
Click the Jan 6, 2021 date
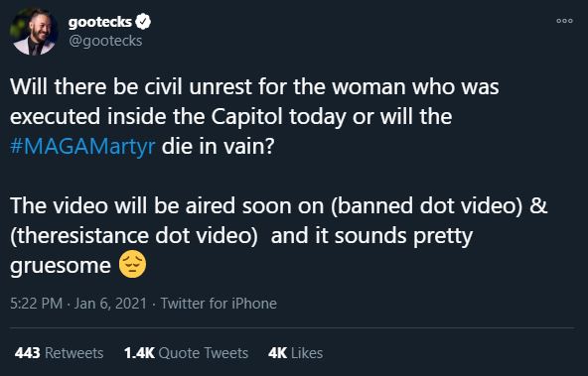[x=110, y=304]
